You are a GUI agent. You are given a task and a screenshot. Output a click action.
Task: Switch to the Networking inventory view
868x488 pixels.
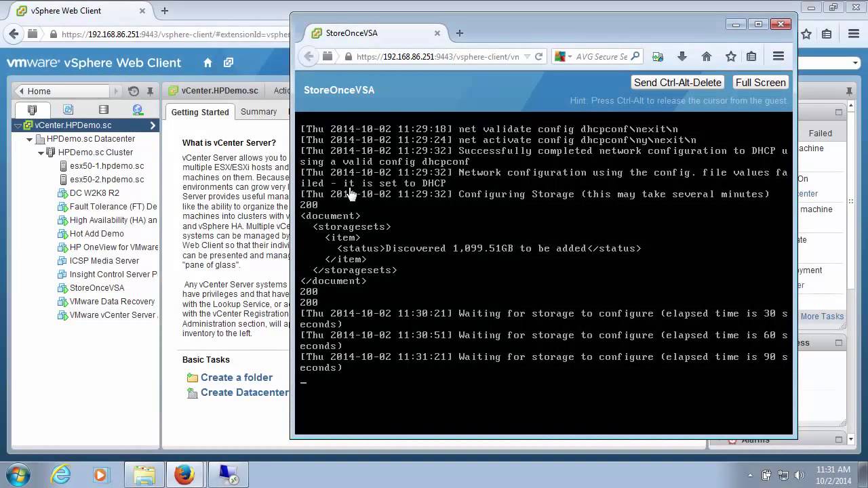[138, 110]
